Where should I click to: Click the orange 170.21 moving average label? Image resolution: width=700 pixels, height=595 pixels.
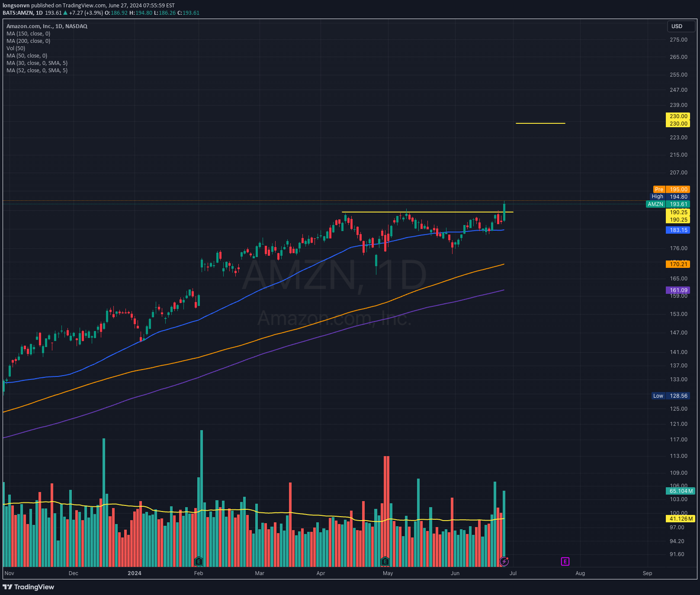click(678, 264)
